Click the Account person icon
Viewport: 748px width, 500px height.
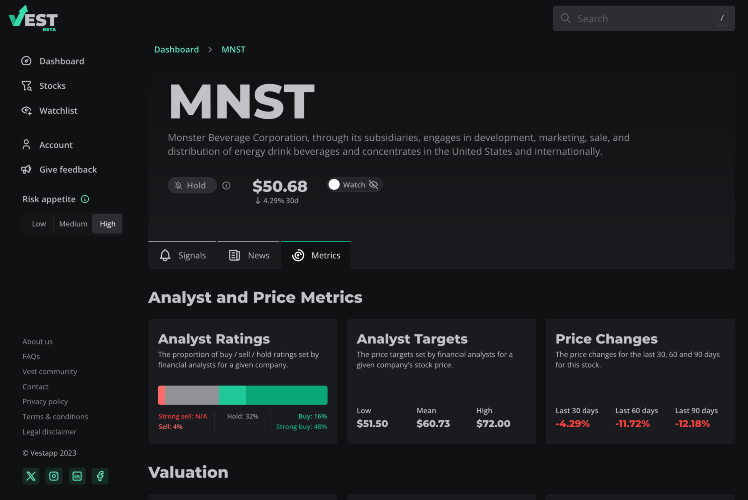point(26,145)
